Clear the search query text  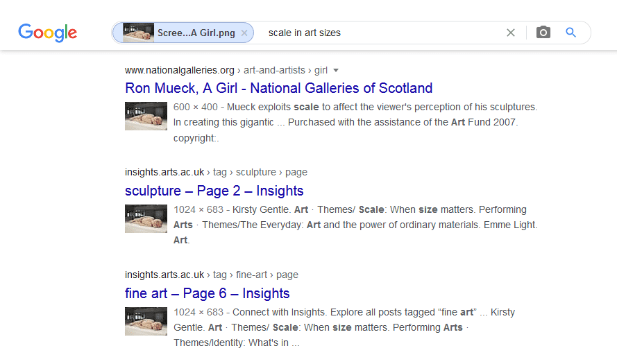pos(511,33)
